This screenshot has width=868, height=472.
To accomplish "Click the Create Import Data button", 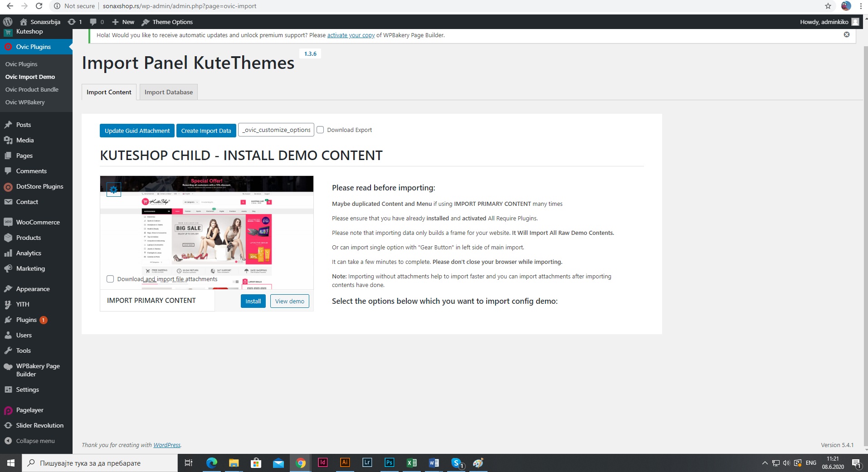I will click(206, 131).
